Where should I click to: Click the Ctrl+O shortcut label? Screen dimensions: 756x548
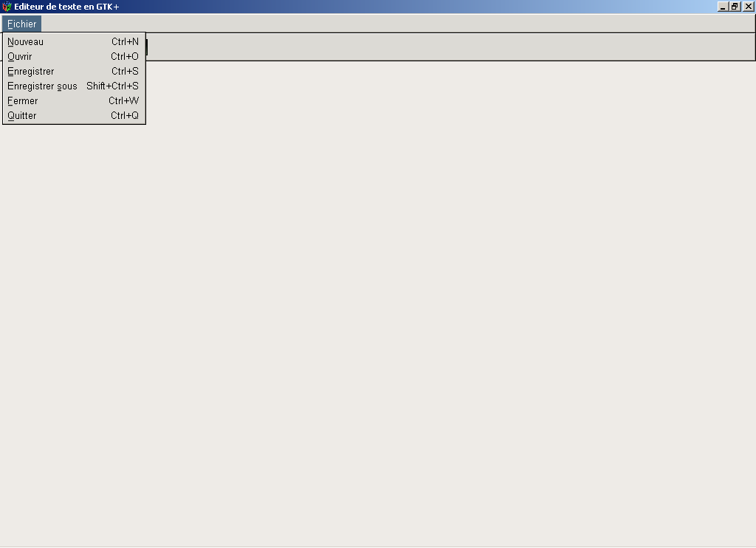(x=125, y=57)
